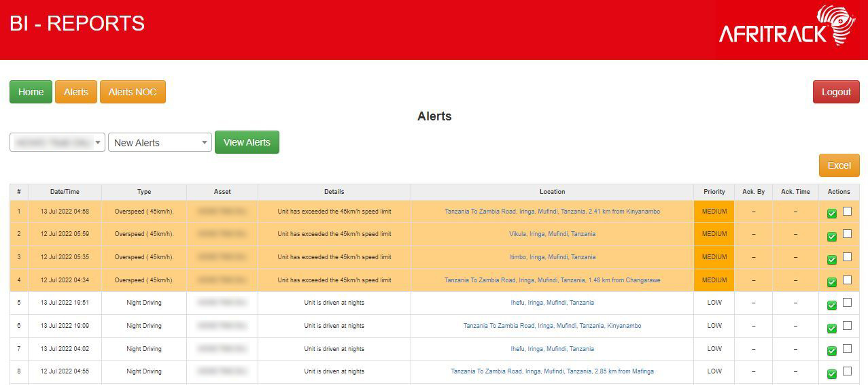Click the Priority column header
This screenshot has width=868, height=385.
pos(714,192)
